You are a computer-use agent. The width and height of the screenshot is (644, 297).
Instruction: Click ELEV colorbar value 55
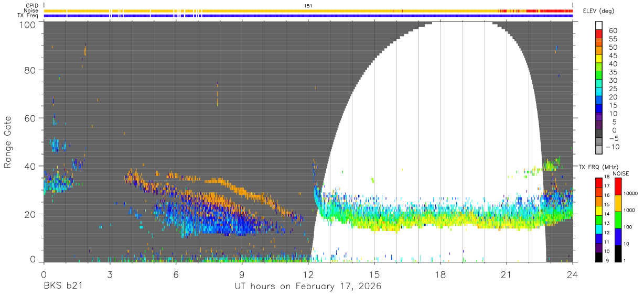pos(613,39)
